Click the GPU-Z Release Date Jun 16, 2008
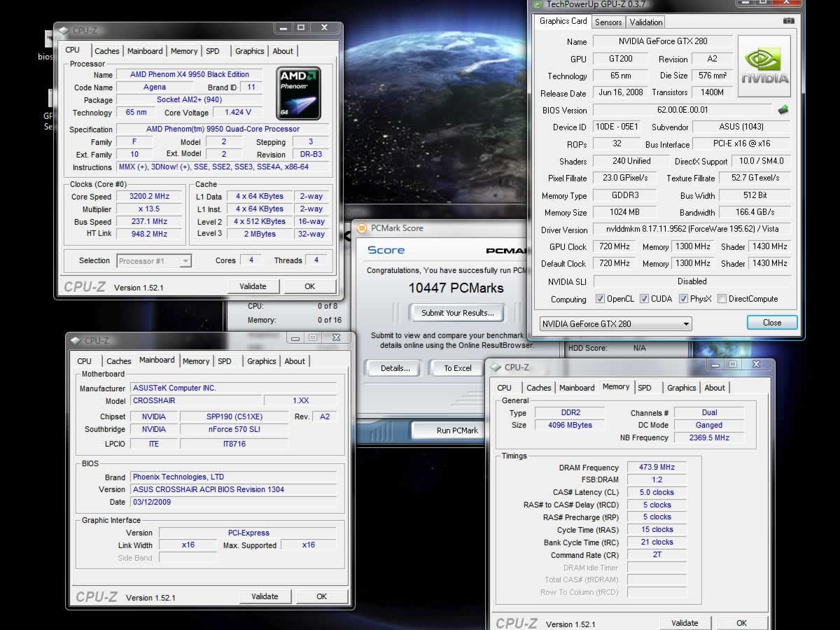This screenshot has height=630, width=840. point(621,92)
